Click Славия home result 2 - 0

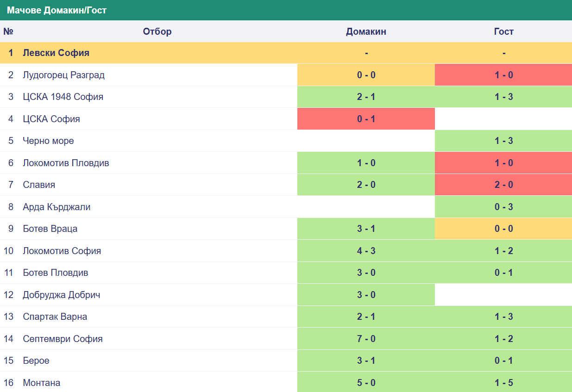(366, 185)
